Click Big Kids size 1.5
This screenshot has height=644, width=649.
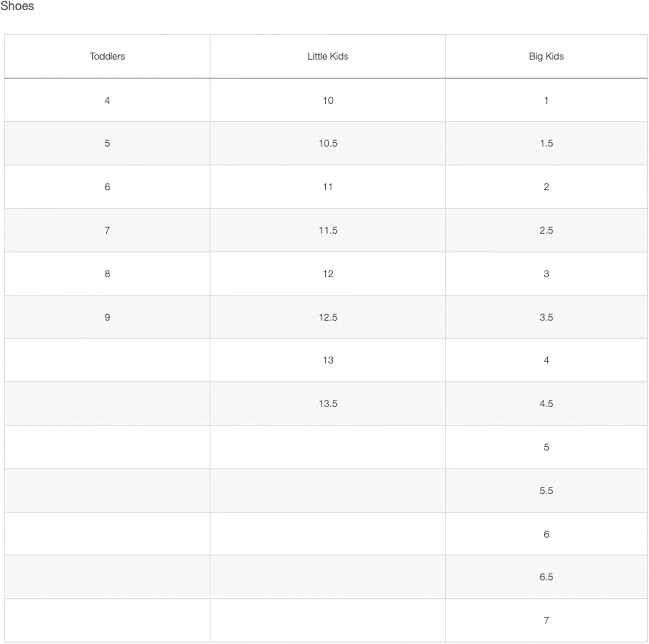pos(546,143)
